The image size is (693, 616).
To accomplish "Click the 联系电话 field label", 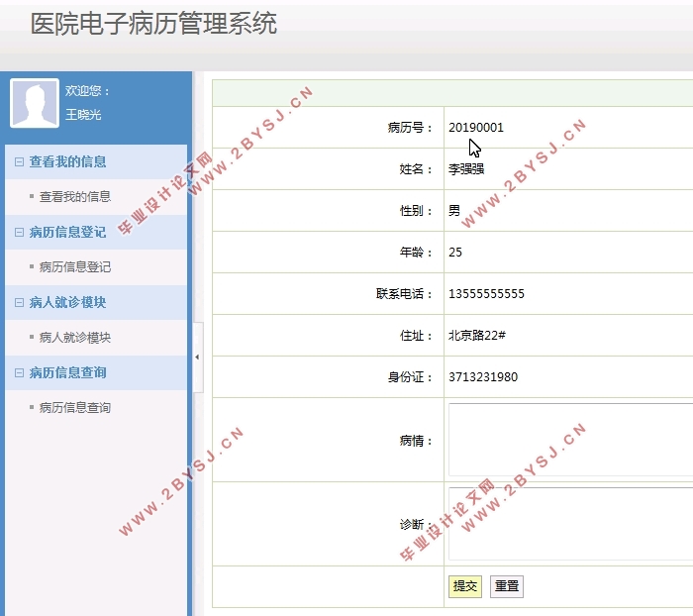I will pos(404,293).
